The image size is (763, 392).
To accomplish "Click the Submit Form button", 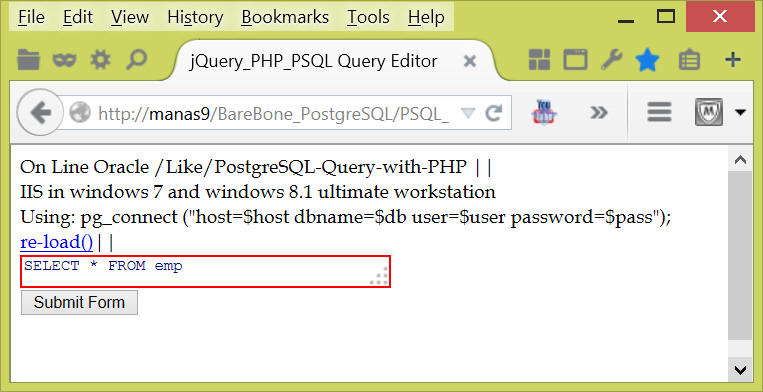I will click(79, 303).
